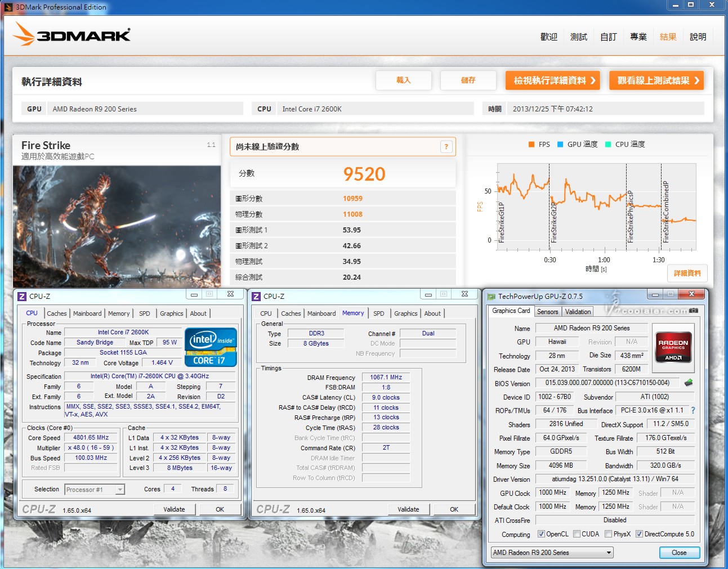
Task: Toggle the PhysX checkbox in GPU-Z
Action: (608, 534)
